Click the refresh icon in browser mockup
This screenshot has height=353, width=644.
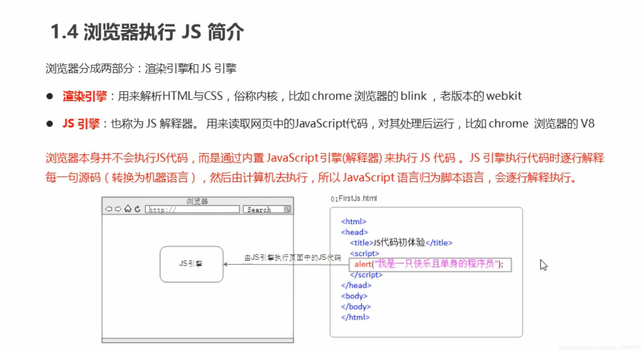coord(138,209)
